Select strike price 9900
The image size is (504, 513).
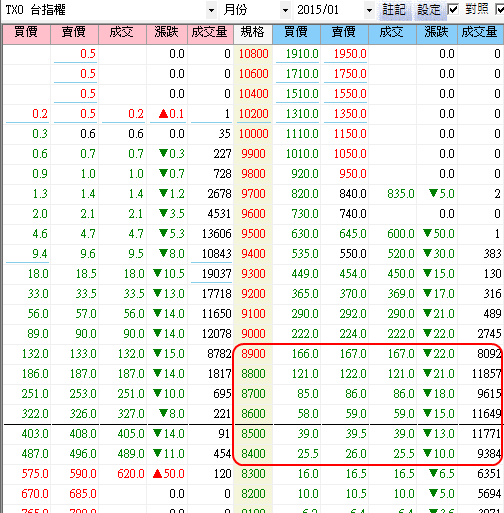253,154
